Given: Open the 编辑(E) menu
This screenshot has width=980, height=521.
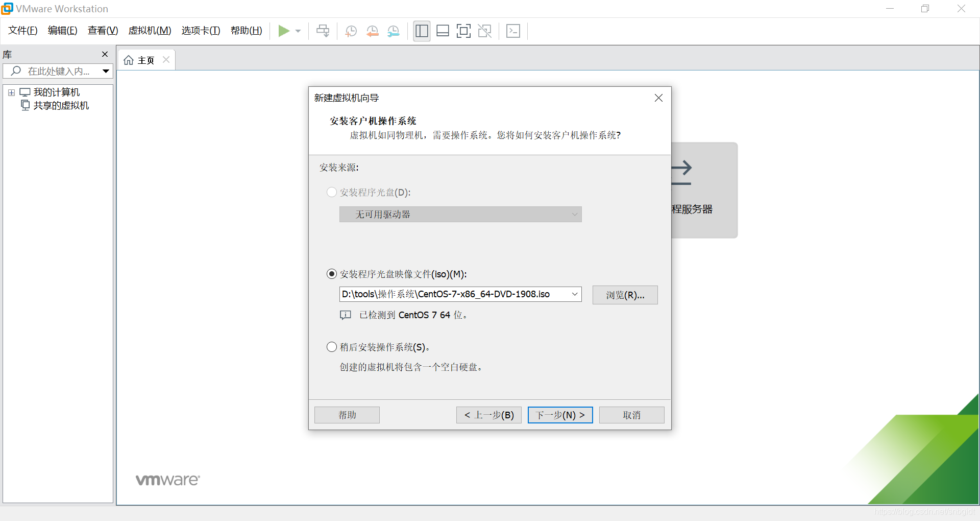Looking at the screenshot, I should pyautogui.click(x=63, y=31).
